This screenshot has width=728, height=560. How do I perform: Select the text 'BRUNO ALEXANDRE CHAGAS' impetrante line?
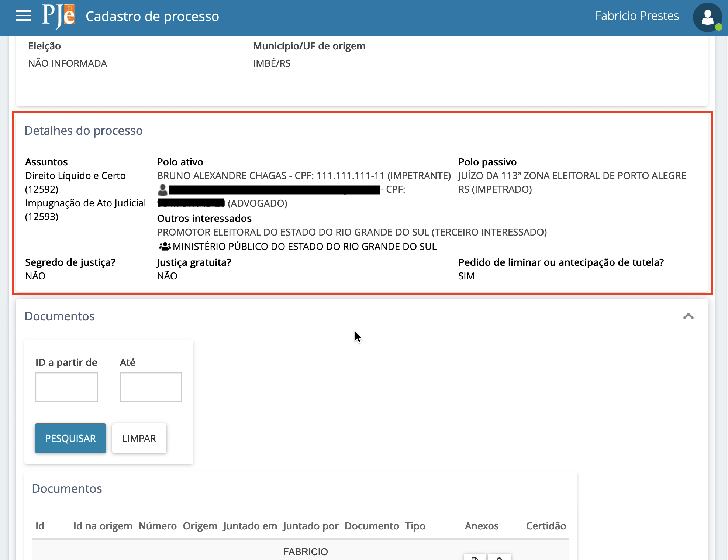click(304, 176)
